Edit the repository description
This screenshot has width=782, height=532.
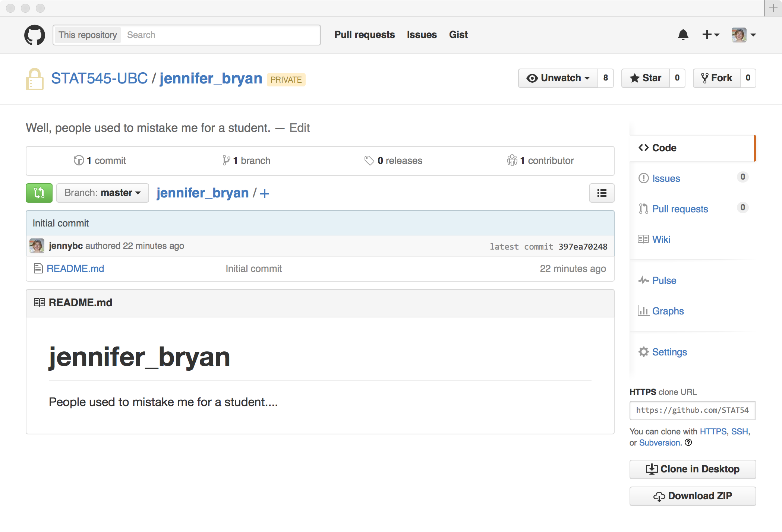(x=299, y=128)
